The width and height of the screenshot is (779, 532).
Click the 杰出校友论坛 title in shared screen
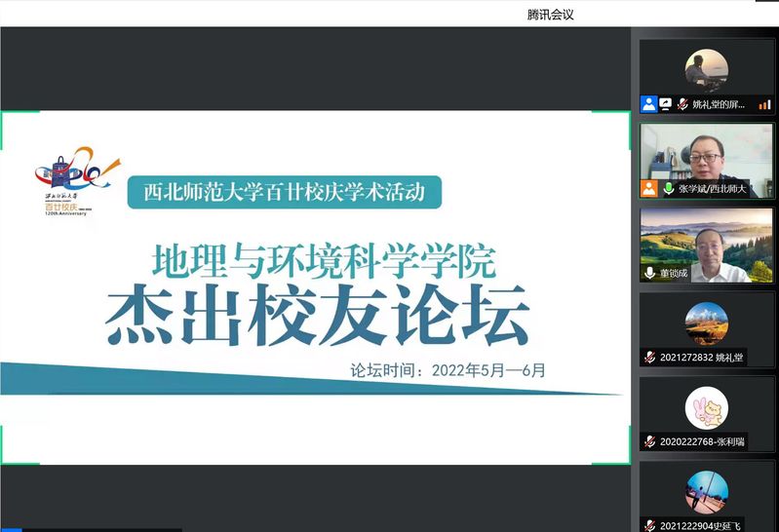(318, 316)
